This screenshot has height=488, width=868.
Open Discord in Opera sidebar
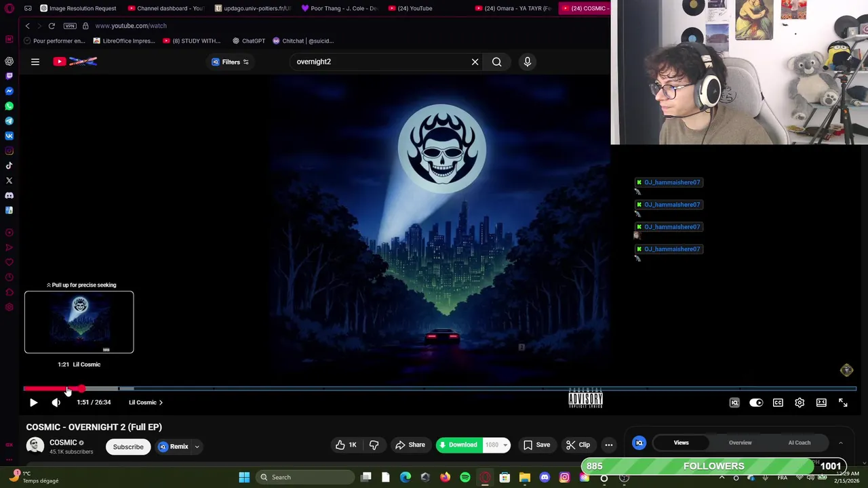click(9, 195)
